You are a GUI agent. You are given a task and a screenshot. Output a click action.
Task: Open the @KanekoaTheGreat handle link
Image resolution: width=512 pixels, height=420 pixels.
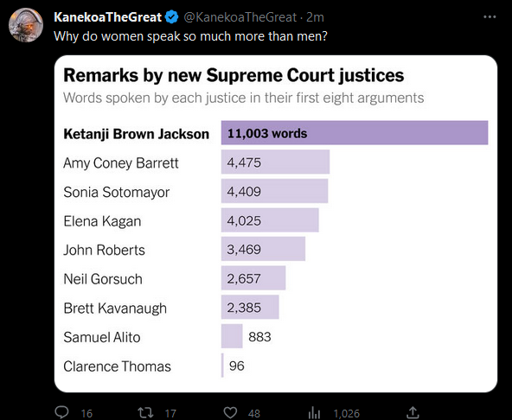(x=240, y=17)
